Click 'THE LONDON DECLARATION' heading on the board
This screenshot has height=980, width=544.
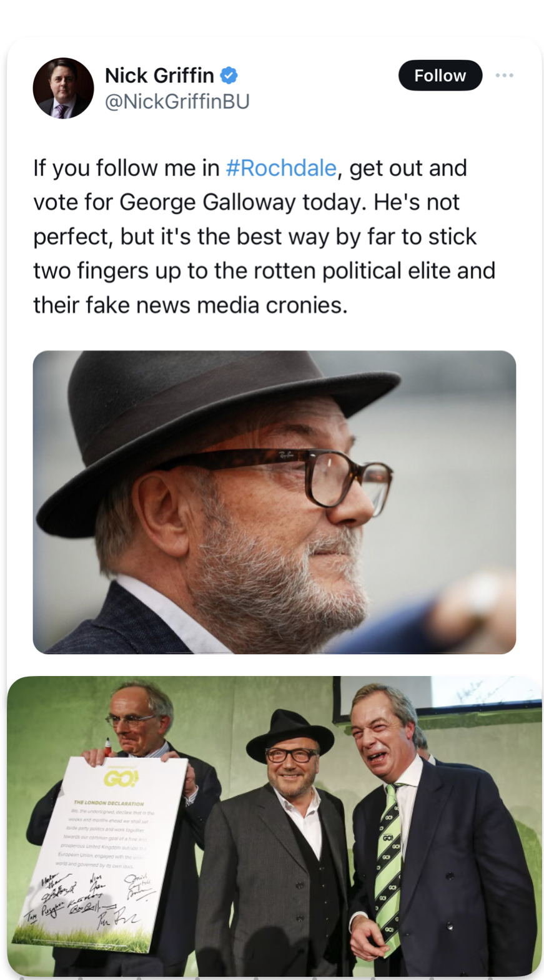[109, 803]
